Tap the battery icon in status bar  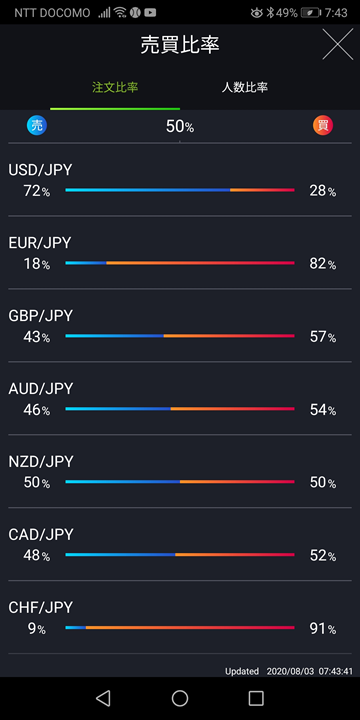coord(311,13)
